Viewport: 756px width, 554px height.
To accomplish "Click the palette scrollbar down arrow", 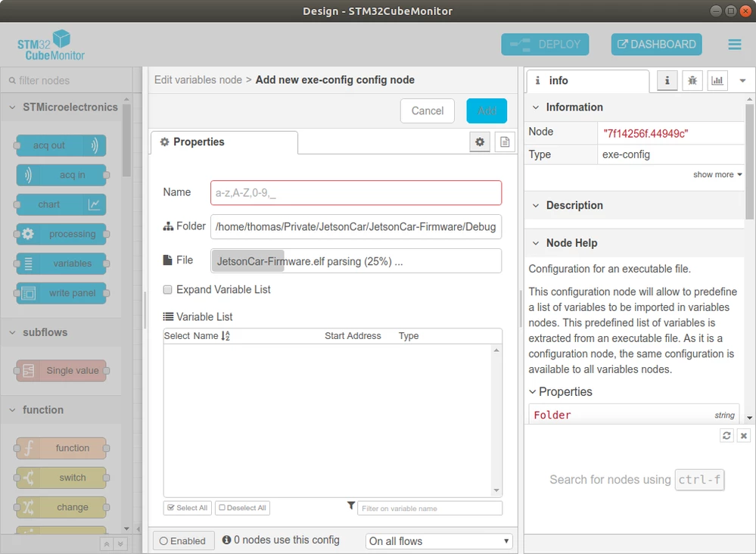I will point(126,528).
